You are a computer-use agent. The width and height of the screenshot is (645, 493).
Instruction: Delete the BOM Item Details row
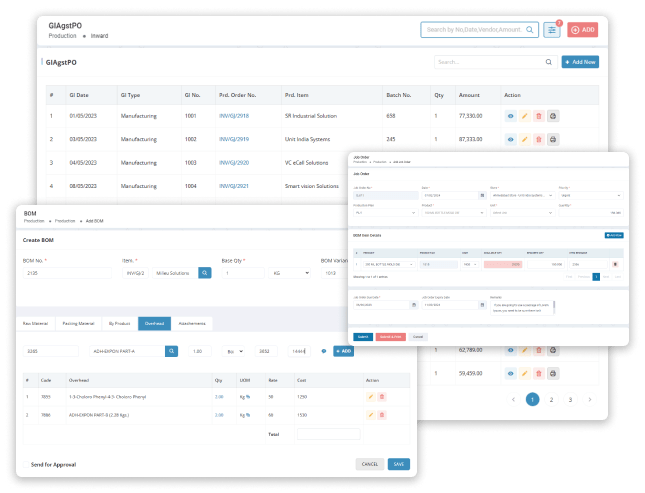[x=615, y=264]
